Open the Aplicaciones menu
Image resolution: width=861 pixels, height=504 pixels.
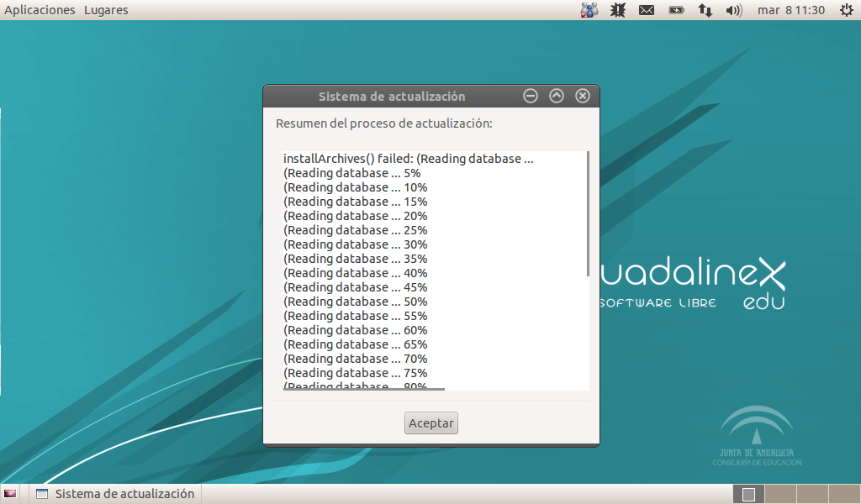point(40,10)
